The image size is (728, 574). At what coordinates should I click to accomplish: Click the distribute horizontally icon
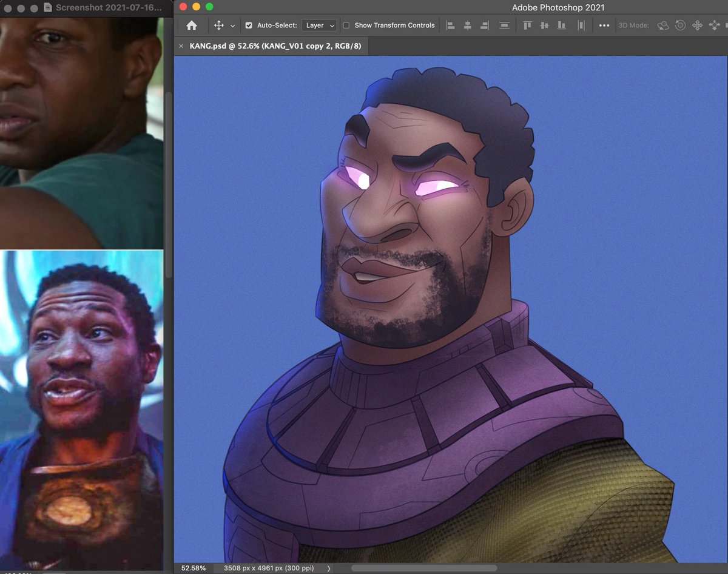coord(581,25)
